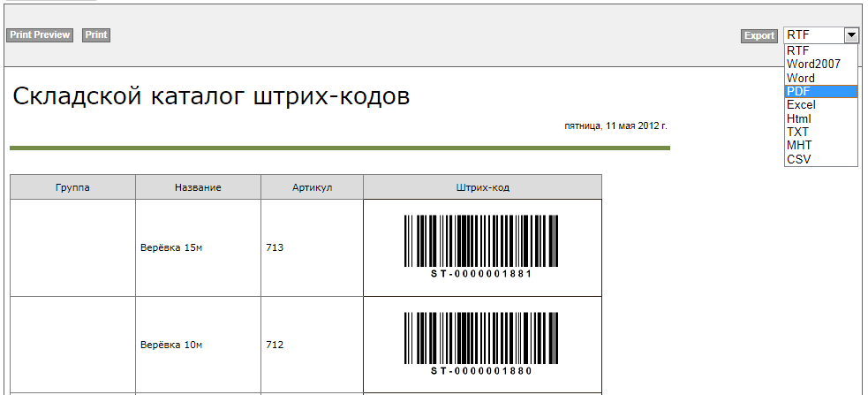
Task: Click the Группа column header
Action: click(x=72, y=187)
